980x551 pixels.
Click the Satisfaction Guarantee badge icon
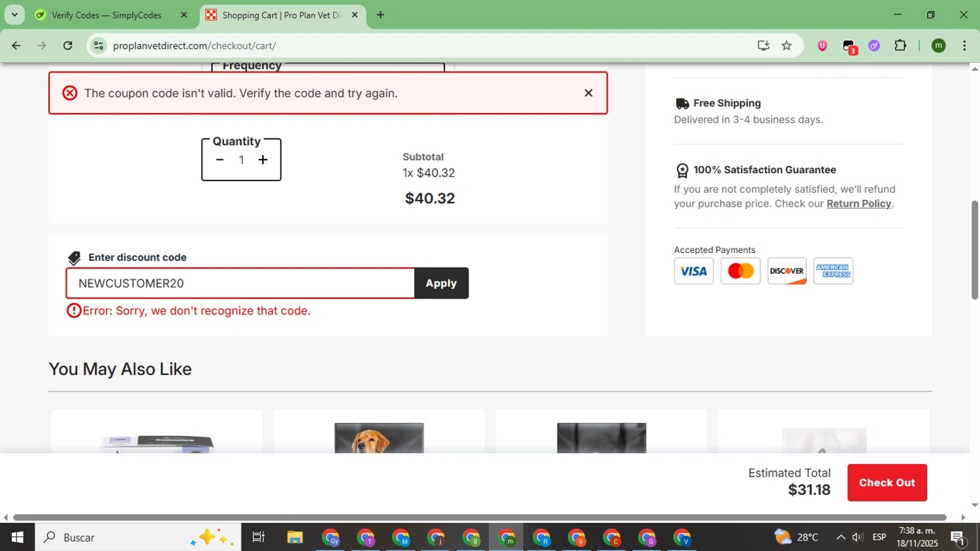pos(682,171)
